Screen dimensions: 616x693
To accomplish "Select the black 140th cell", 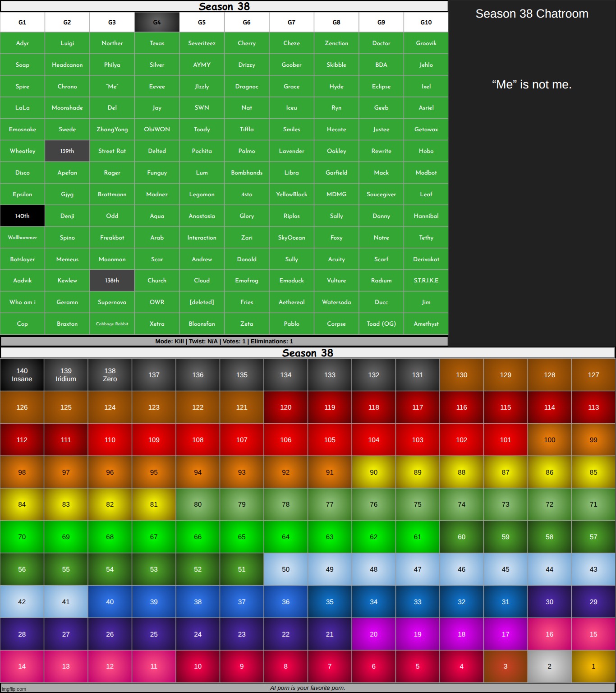I will [x=23, y=216].
